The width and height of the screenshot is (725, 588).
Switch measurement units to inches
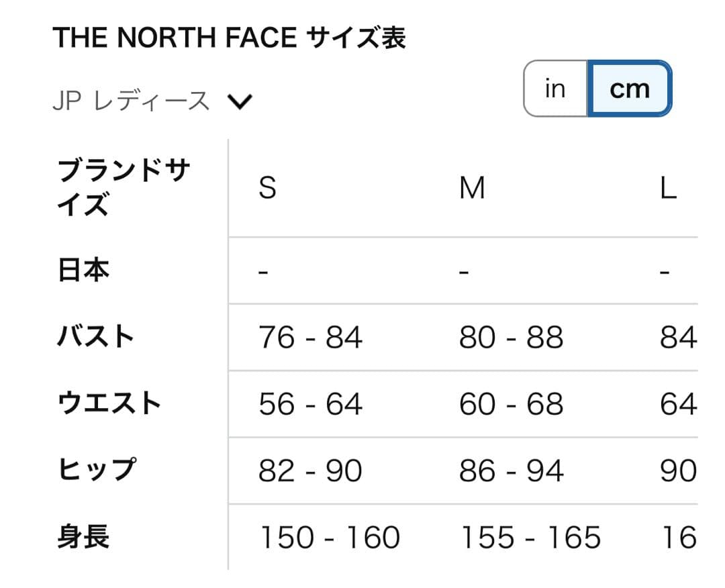tap(554, 88)
